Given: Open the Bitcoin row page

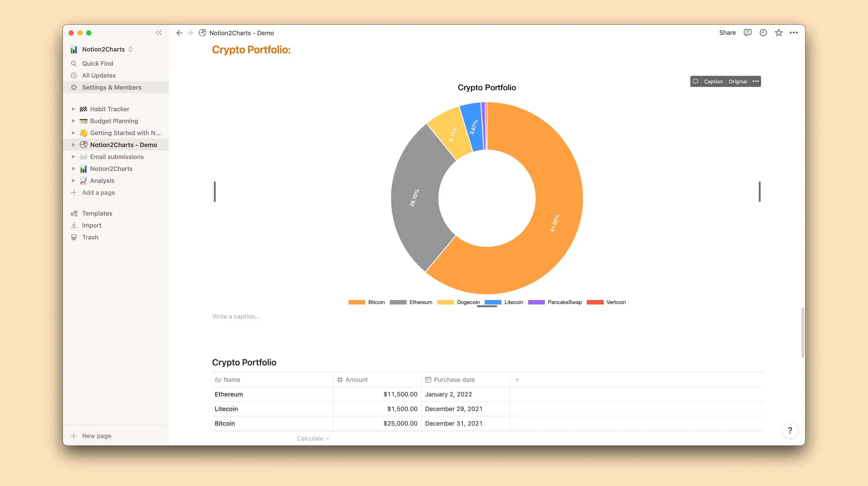Looking at the screenshot, I should click(225, 423).
